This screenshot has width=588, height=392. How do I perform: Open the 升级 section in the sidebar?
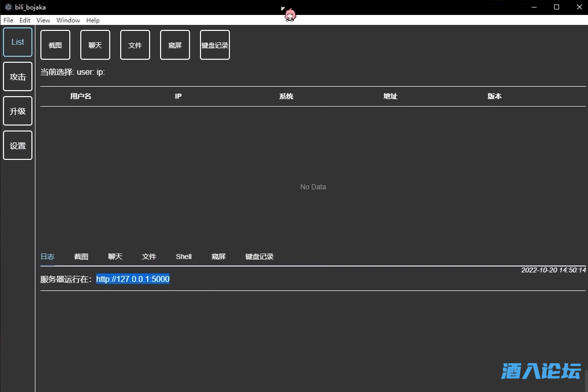(18, 111)
